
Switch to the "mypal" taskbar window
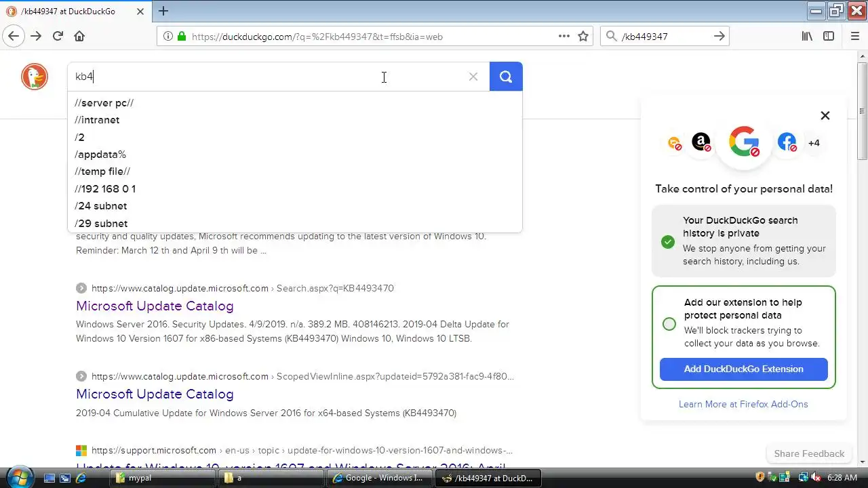point(162,478)
